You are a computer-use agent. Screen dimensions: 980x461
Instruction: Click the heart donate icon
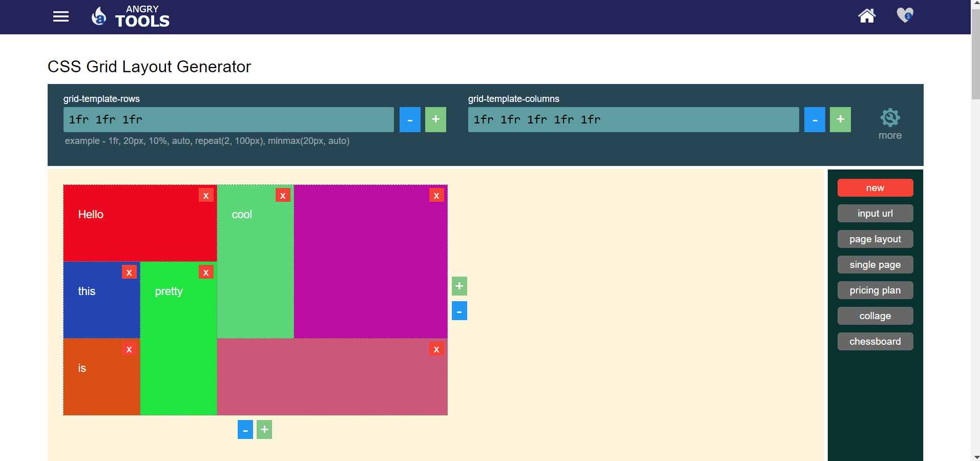[905, 16]
